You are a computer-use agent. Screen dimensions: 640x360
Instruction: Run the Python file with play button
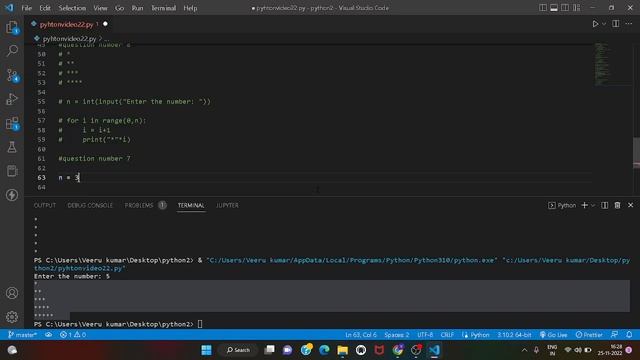pyautogui.click(x=595, y=24)
